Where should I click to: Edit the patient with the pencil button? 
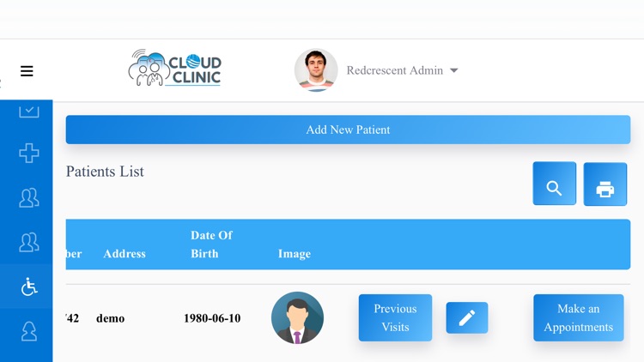[x=467, y=317]
